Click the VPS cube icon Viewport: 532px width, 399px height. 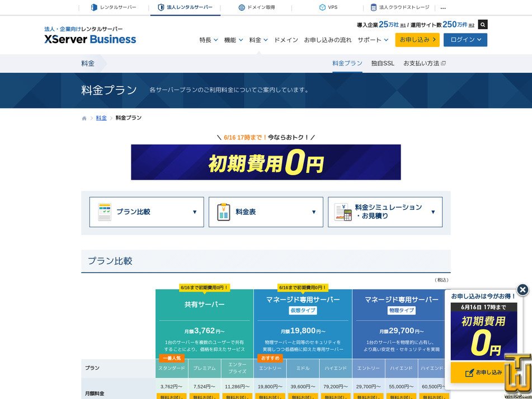(322, 7)
